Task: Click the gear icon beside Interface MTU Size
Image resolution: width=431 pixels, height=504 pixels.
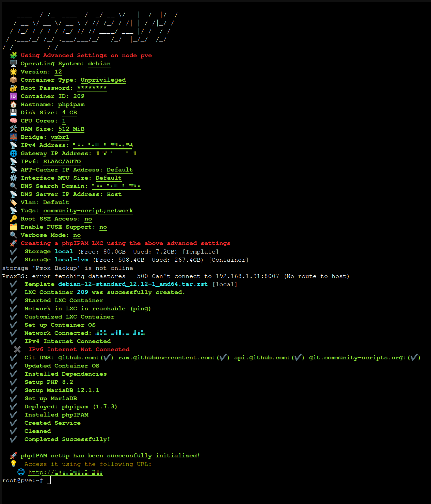Action: point(14,178)
